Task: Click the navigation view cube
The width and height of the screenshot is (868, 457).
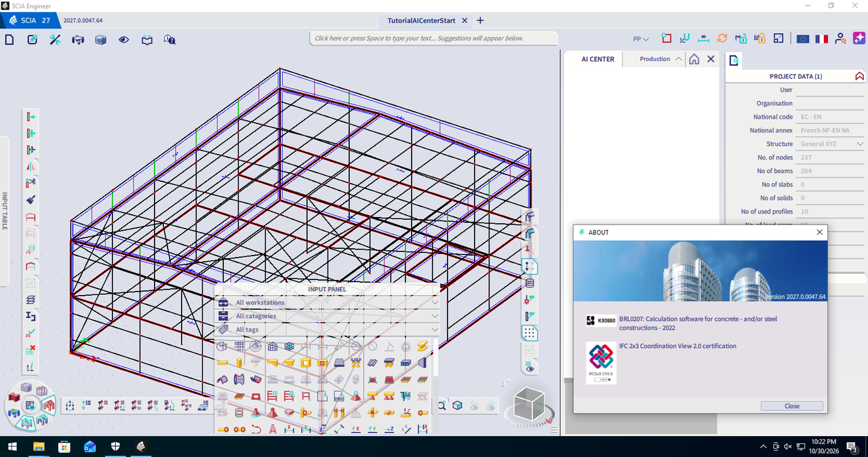Action: [x=529, y=405]
